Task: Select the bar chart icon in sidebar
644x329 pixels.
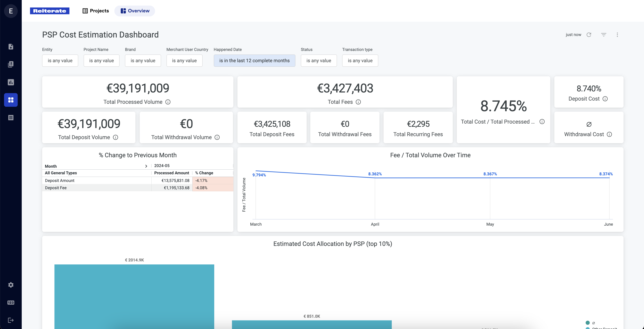Action: pyautogui.click(x=11, y=82)
